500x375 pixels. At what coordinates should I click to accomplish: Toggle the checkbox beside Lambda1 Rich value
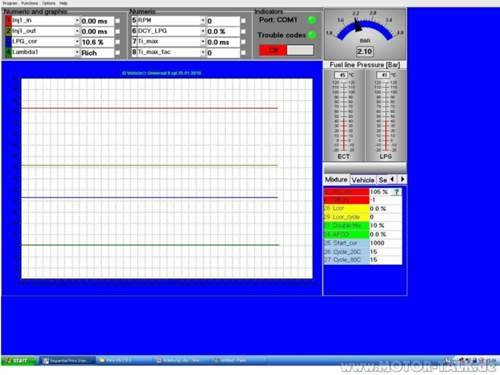point(118,53)
